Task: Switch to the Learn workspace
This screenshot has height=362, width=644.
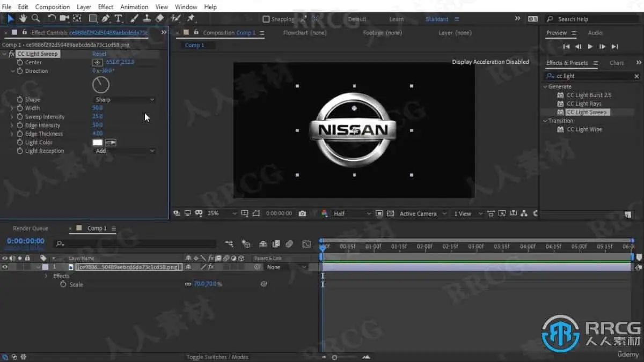Action: [397, 19]
